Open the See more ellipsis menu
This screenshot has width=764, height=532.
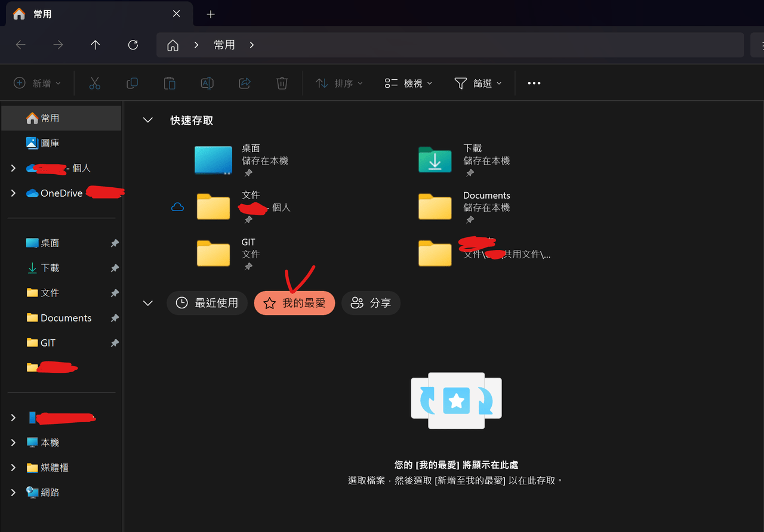tap(534, 83)
